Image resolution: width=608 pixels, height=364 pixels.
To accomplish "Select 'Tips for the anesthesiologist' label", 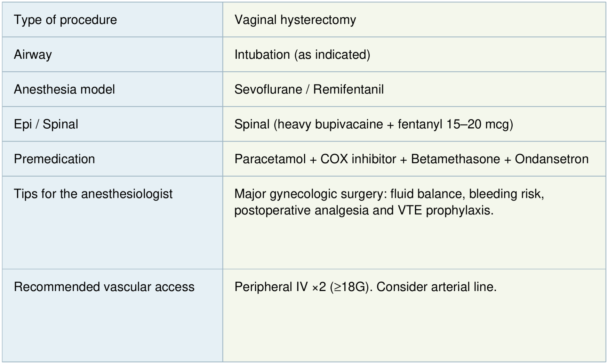I will [x=93, y=194].
